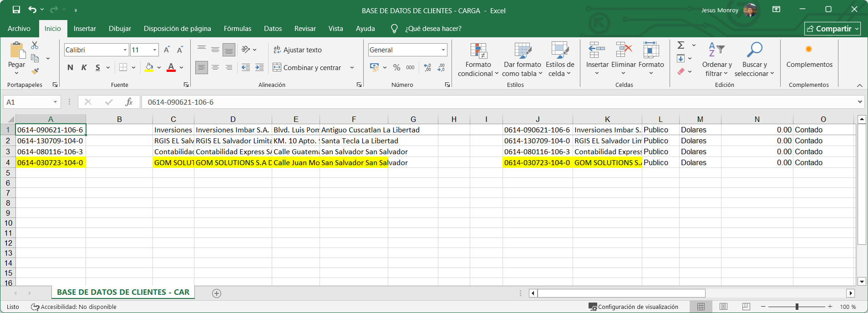This screenshot has height=313, width=868.
Task: Open the Combinar y centrar dropdown arrow
Action: 352,67
